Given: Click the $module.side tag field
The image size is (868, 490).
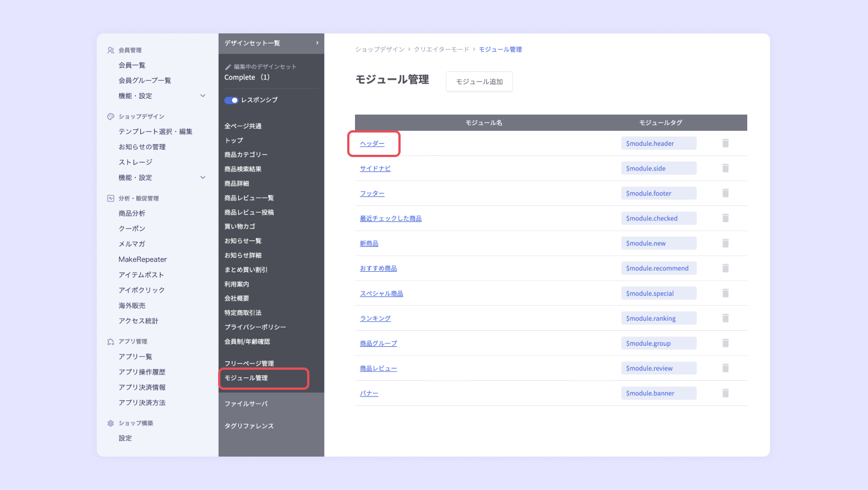Looking at the screenshot, I should point(659,168).
